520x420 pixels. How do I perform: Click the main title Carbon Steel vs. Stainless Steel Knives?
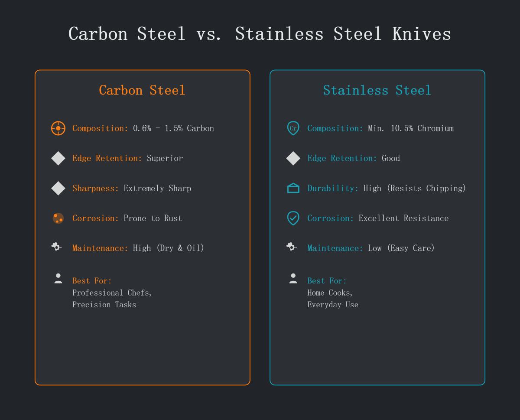(260, 34)
